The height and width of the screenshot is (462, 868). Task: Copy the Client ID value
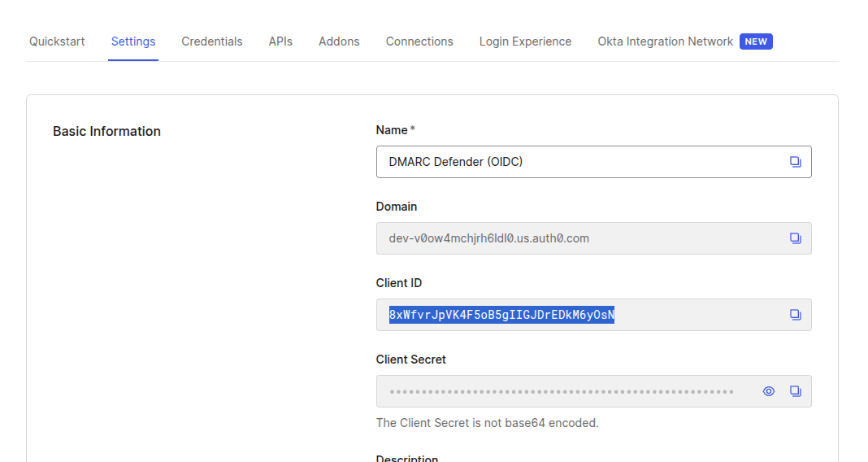tap(795, 315)
